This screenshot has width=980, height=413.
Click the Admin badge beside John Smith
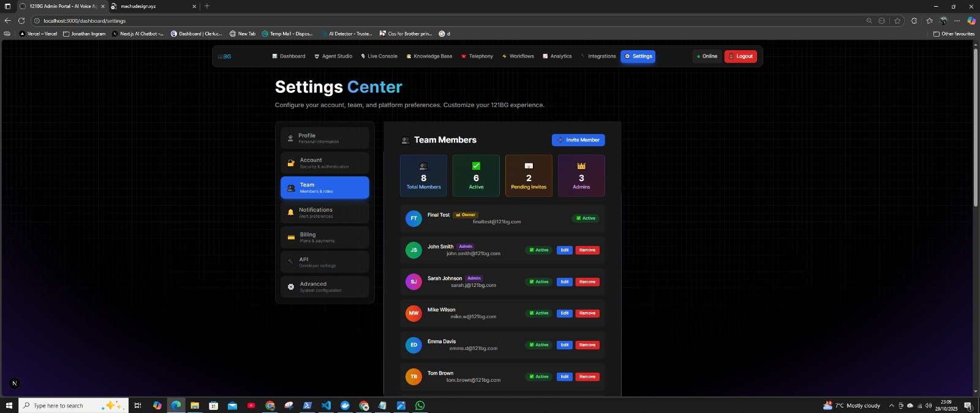click(x=466, y=247)
